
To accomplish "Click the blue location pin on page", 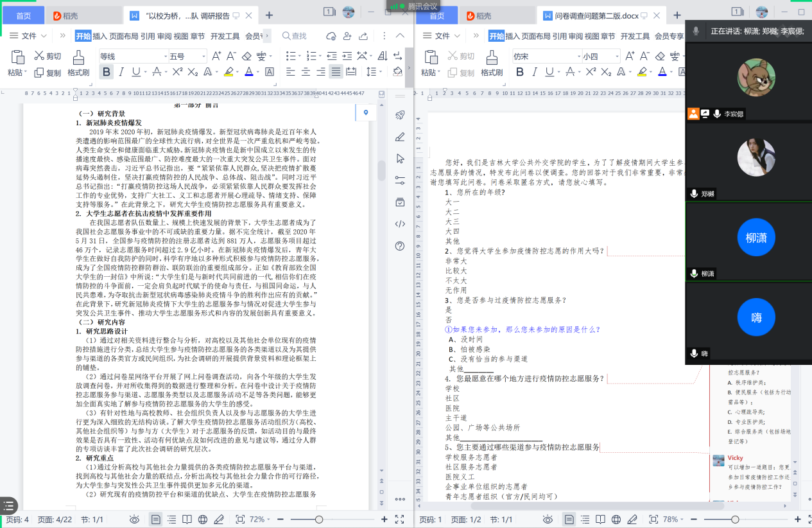I will [x=366, y=113].
